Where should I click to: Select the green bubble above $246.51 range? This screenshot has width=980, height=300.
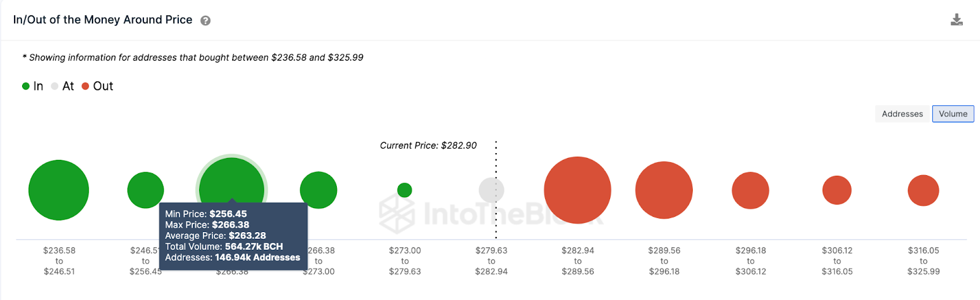[x=146, y=190]
